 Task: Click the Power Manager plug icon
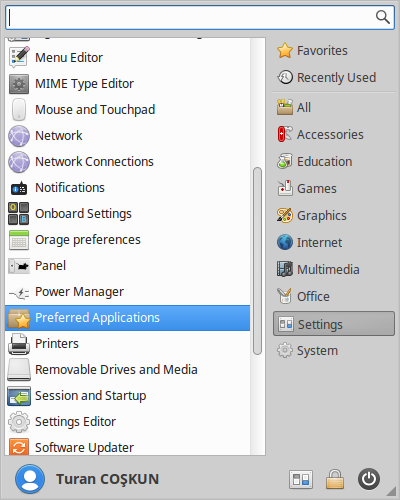(x=19, y=292)
